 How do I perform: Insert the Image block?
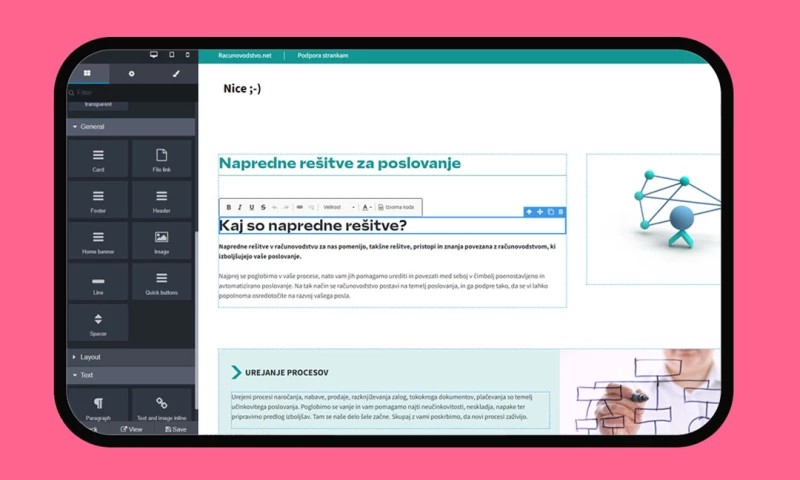point(161,240)
